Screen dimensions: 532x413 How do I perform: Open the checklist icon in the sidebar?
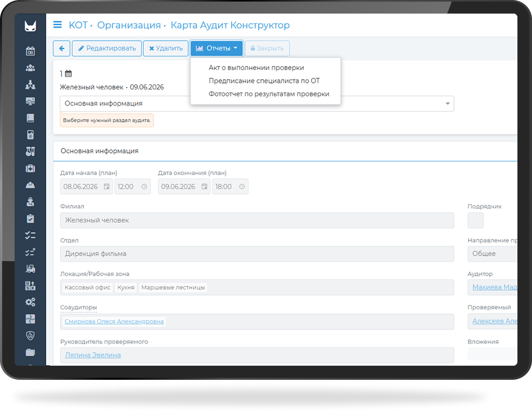(30, 235)
